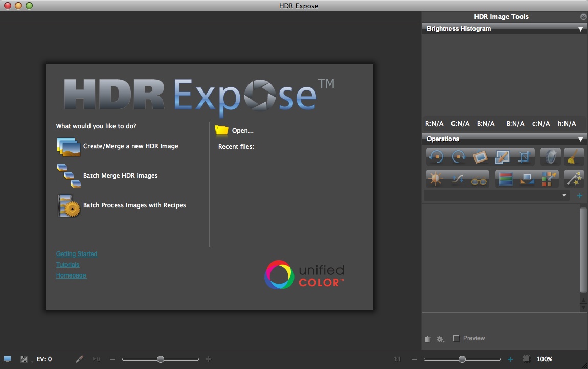Screen dimensions: 588x369
Task: Click the Create/Merge HDR pictures icon
Action: (x=69, y=147)
